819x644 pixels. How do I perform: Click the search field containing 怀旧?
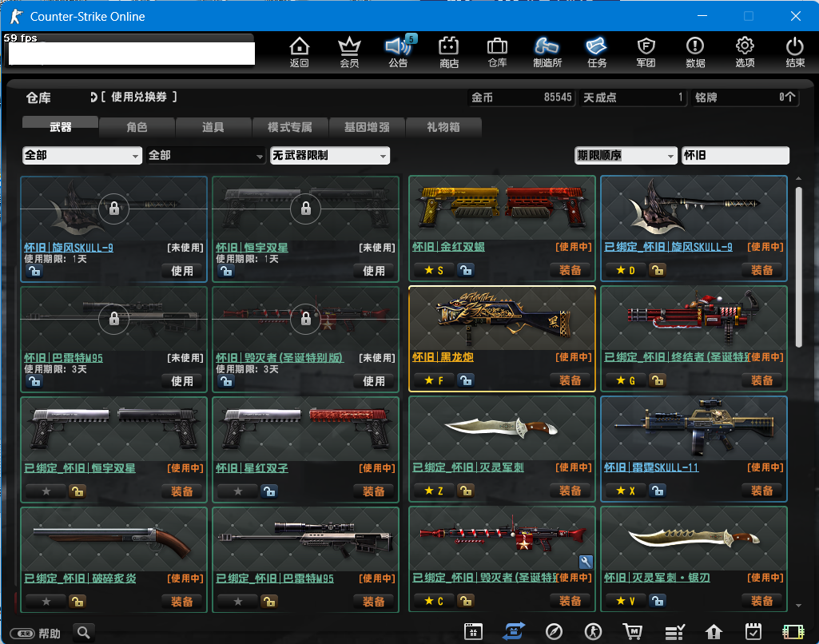[x=735, y=155]
